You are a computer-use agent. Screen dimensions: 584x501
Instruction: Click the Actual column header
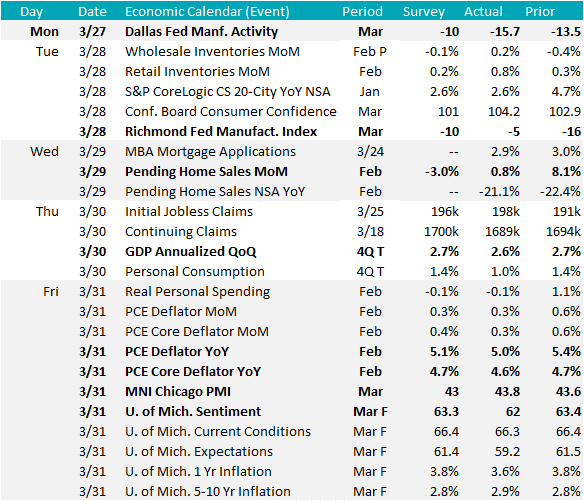tap(483, 12)
